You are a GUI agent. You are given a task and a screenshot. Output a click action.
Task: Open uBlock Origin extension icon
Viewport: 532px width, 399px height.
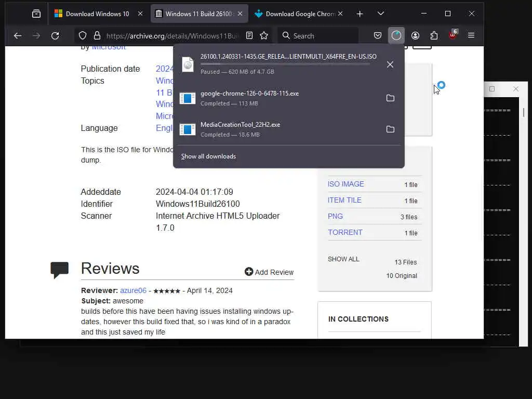(453, 35)
